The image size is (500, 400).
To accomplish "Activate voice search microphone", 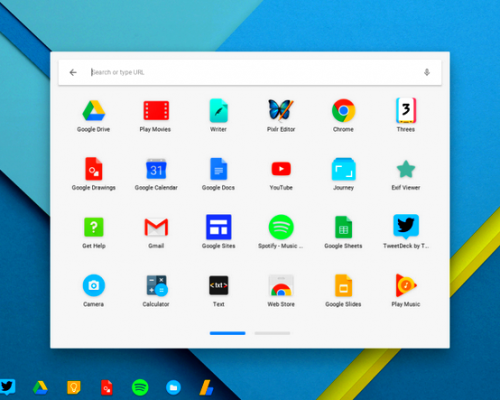I will (427, 72).
